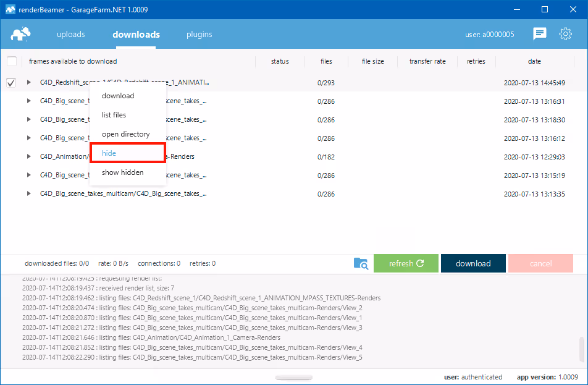
Task: Click 'rate: 0 B/s' status text
Action: pos(113,263)
